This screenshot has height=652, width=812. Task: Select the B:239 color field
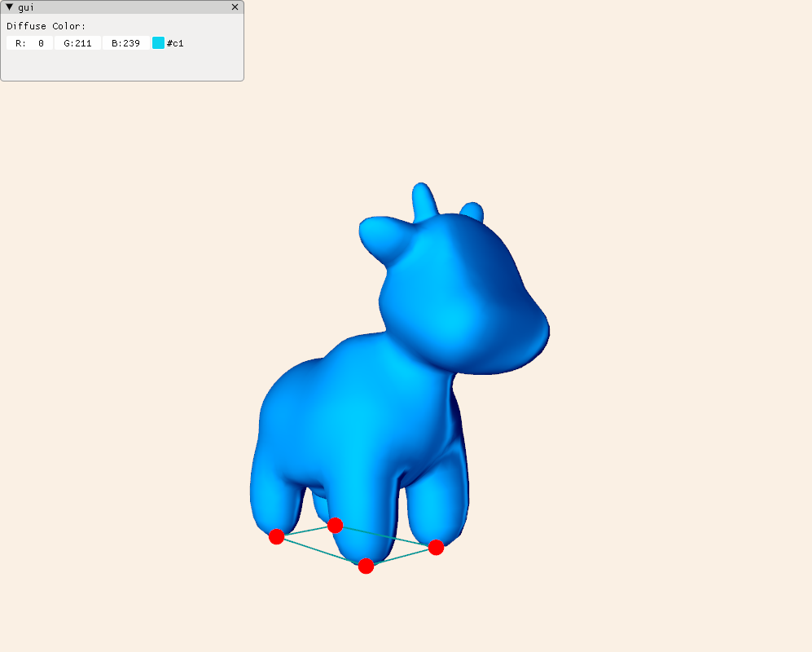pyautogui.click(x=126, y=43)
